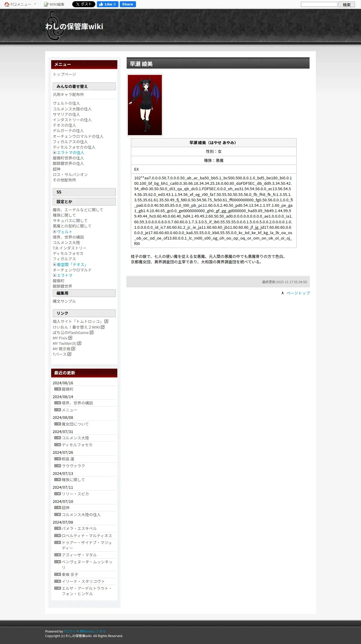Open コルメンス大陸の住人 in recent updates
The height and width of the screenshot is (644, 361).
click(81, 515)
